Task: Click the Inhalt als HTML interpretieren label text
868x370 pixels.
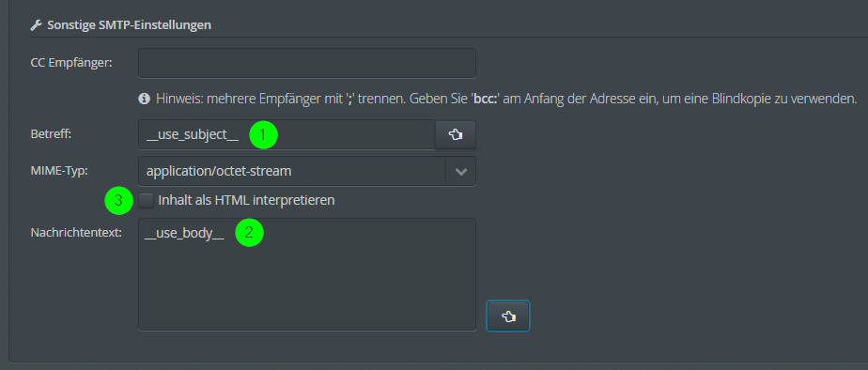Action: click(246, 200)
